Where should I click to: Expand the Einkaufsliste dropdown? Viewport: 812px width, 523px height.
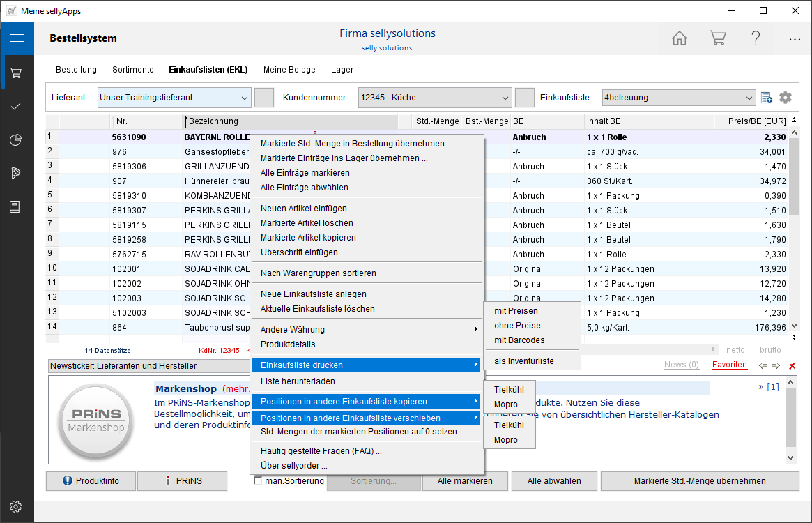click(x=749, y=98)
